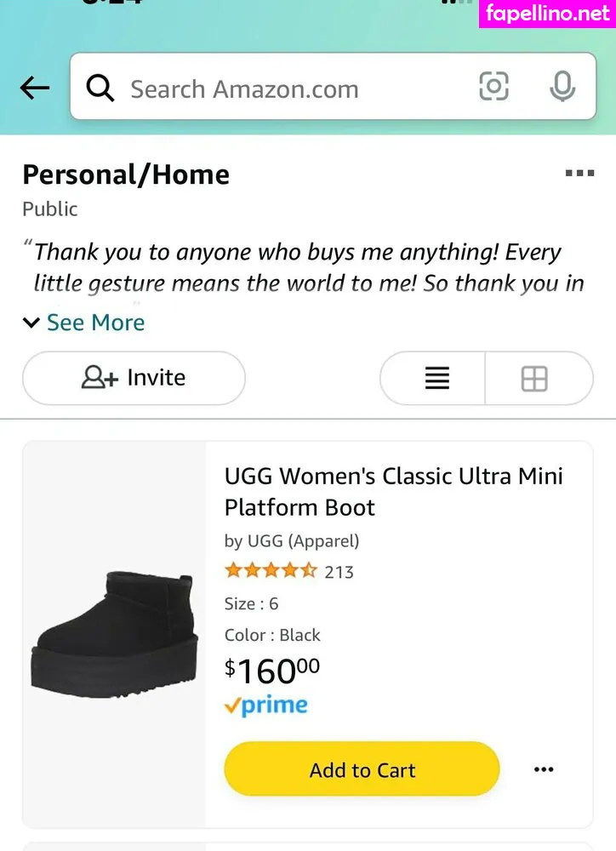Click the magnifying glass search icon
This screenshot has width=616, height=851.
coord(100,88)
